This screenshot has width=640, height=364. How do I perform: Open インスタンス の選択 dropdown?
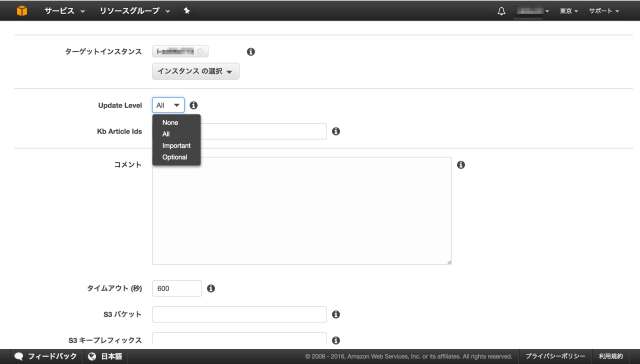coord(196,71)
